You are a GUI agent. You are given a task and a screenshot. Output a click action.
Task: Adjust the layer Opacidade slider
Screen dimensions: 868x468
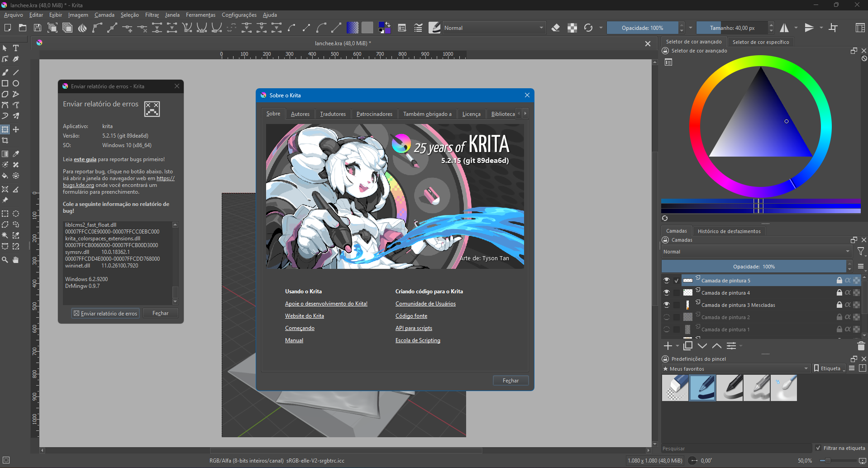pos(754,267)
